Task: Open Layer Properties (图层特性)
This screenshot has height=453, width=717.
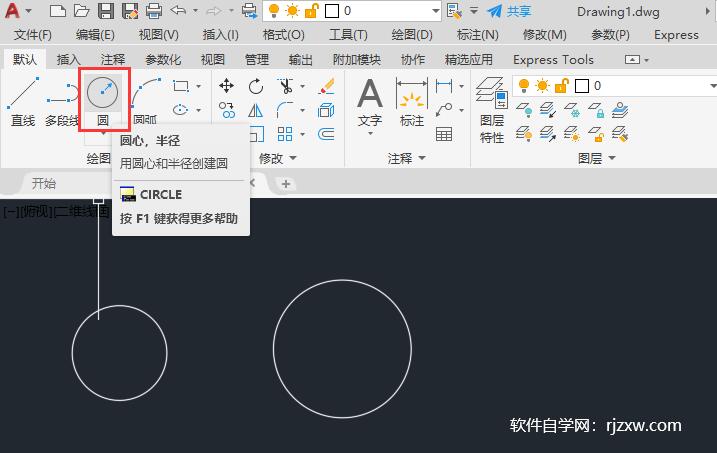Action: tap(492, 110)
